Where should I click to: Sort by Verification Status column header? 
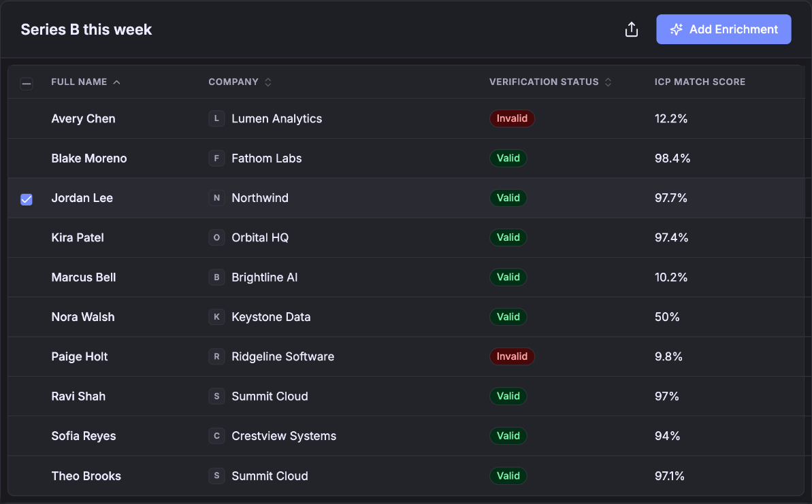click(x=551, y=82)
